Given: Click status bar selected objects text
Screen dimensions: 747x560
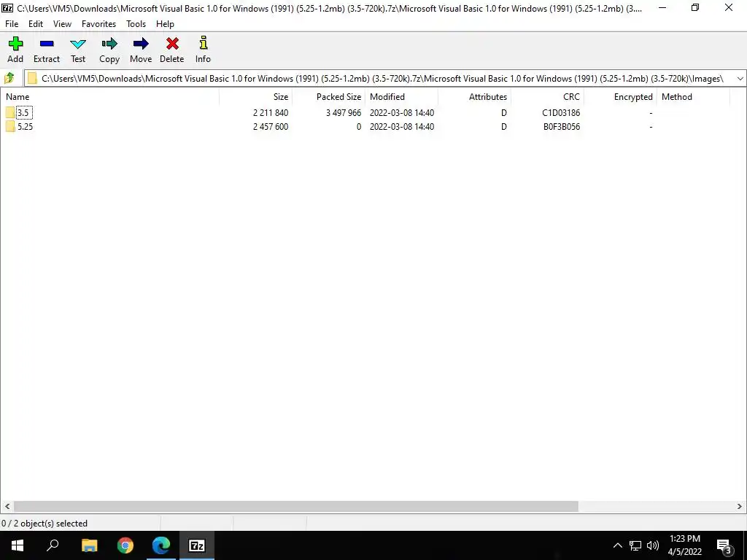Looking at the screenshot, I should [44, 524].
